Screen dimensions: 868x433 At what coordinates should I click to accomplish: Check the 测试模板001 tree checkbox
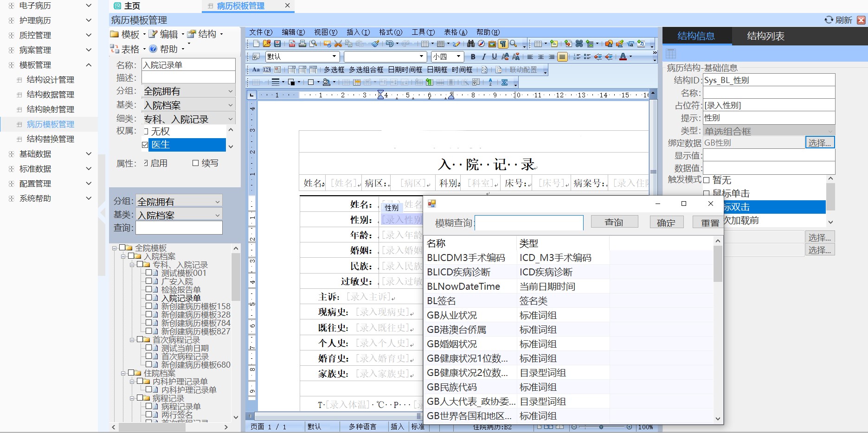(149, 273)
